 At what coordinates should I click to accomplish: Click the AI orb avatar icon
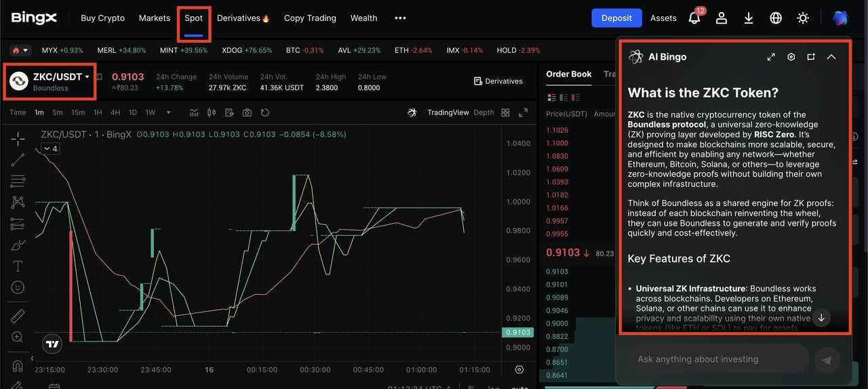coord(840,18)
